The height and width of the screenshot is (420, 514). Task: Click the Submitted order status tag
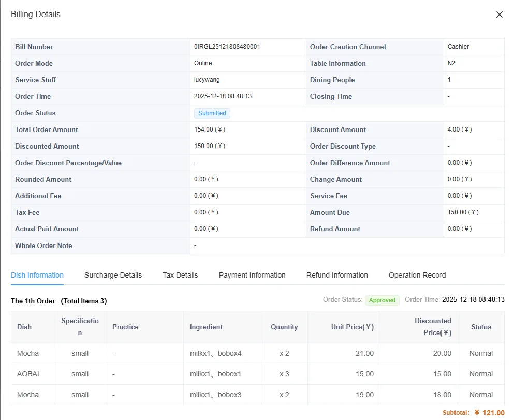pyautogui.click(x=212, y=113)
